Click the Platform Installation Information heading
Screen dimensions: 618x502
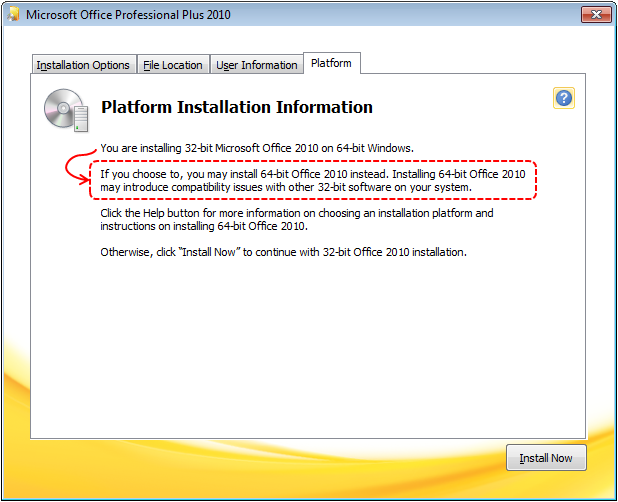[236, 107]
